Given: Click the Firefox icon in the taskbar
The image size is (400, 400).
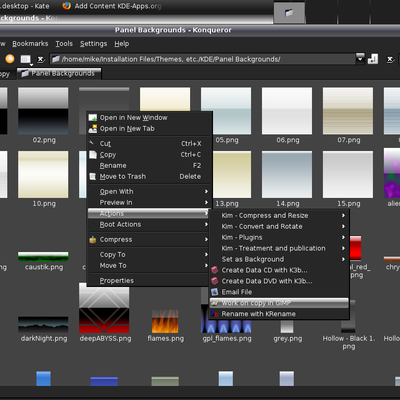Looking at the screenshot, I should click(67, 6).
